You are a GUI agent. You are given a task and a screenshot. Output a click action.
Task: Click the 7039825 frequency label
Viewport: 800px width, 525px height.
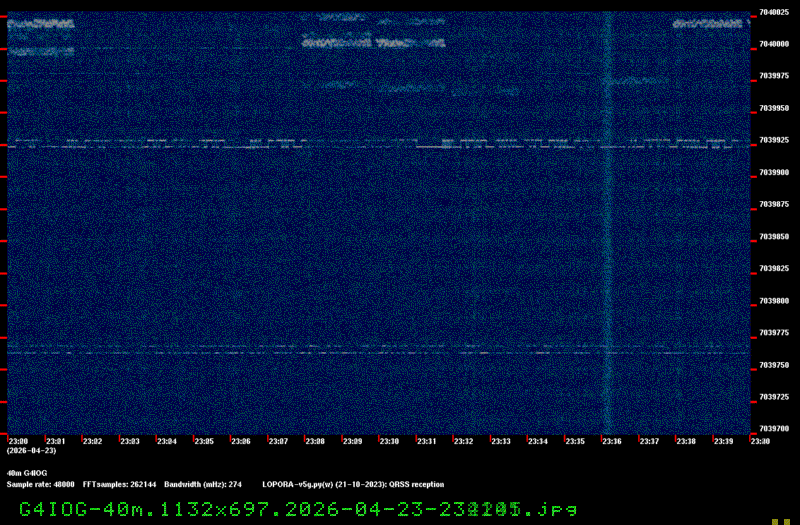(x=773, y=268)
